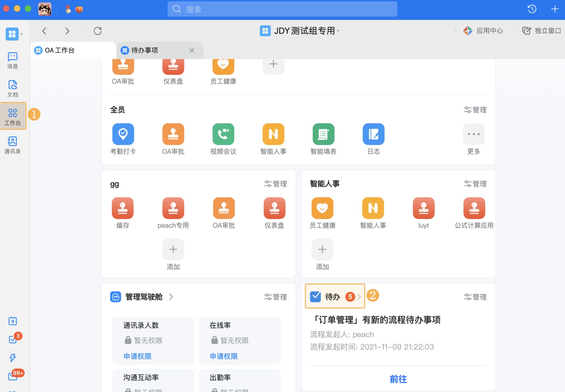
Task: Open the 智能填表 smart form icon
Action: pos(323,134)
